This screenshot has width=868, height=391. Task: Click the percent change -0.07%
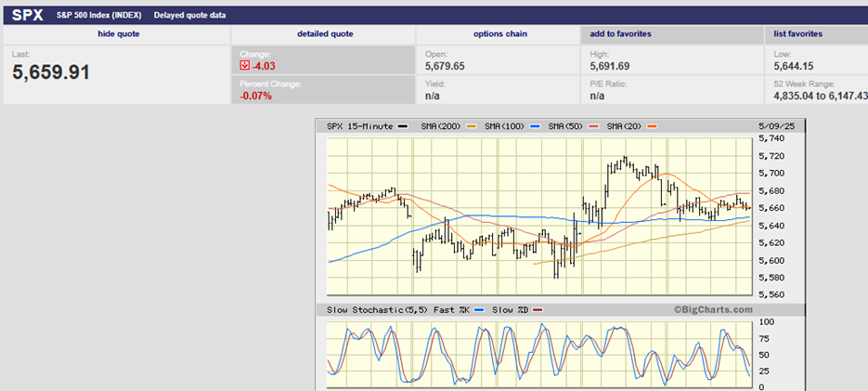pyautogui.click(x=255, y=96)
